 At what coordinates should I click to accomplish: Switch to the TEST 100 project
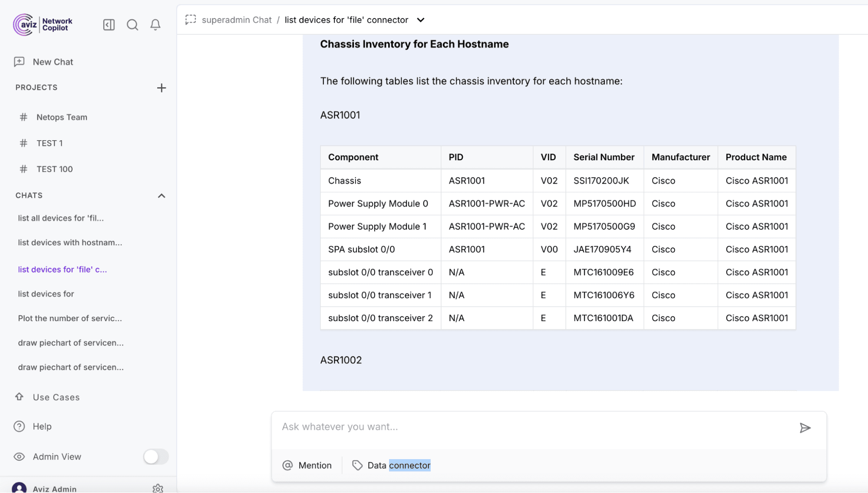click(55, 169)
